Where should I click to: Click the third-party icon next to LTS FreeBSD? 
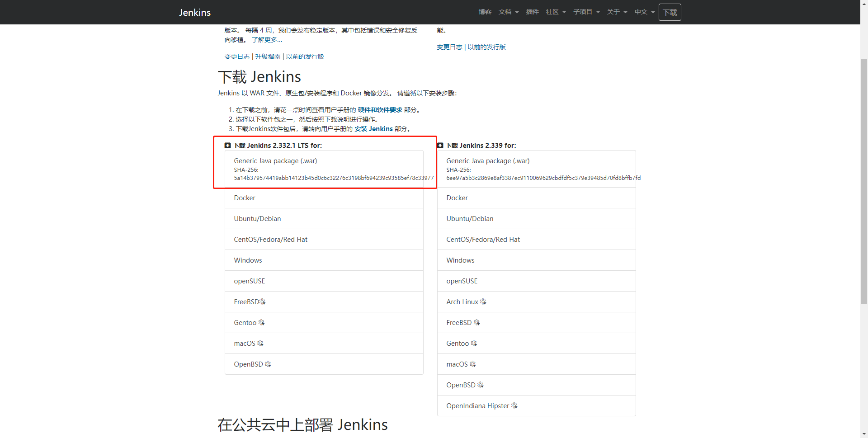(262, 301)
